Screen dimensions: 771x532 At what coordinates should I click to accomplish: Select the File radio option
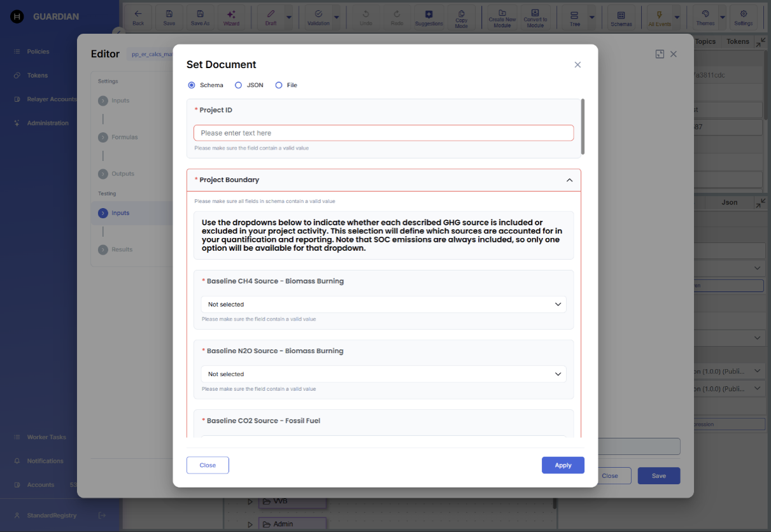[x=279, y=85]
